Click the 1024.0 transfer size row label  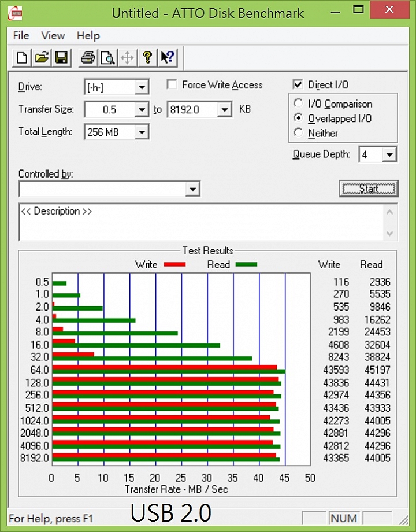point(34,421)
